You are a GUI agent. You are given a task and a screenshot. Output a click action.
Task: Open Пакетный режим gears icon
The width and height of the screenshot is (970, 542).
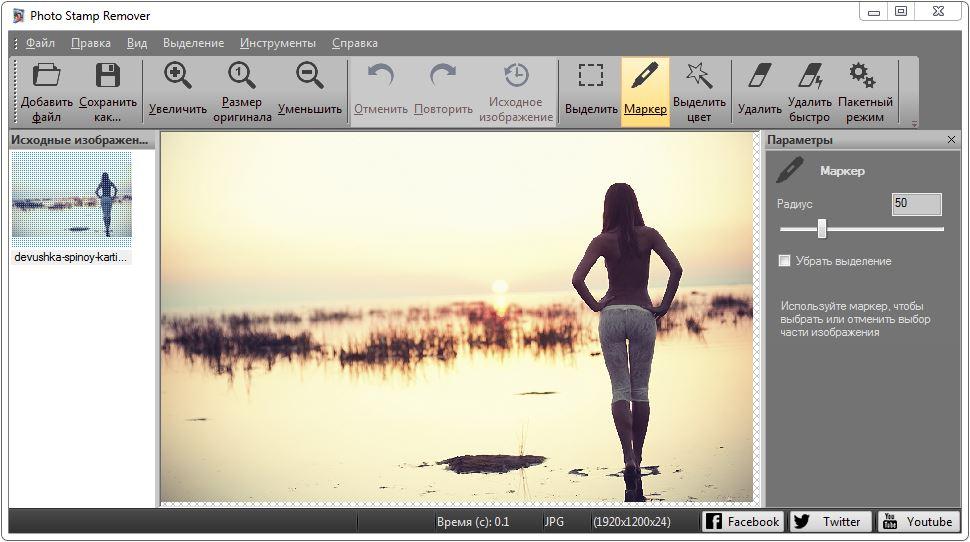862,75
